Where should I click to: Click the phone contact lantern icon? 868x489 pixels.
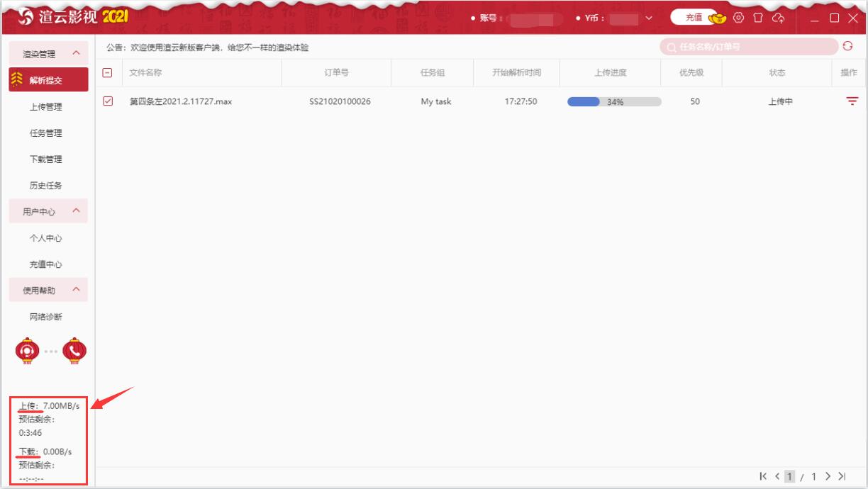point(74,350)
